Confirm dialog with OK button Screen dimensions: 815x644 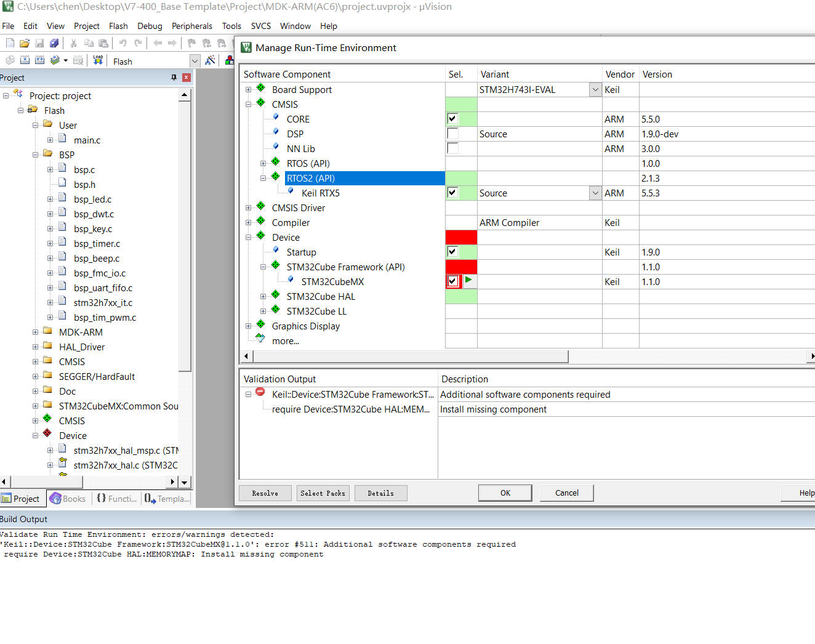tap(505, 493)
